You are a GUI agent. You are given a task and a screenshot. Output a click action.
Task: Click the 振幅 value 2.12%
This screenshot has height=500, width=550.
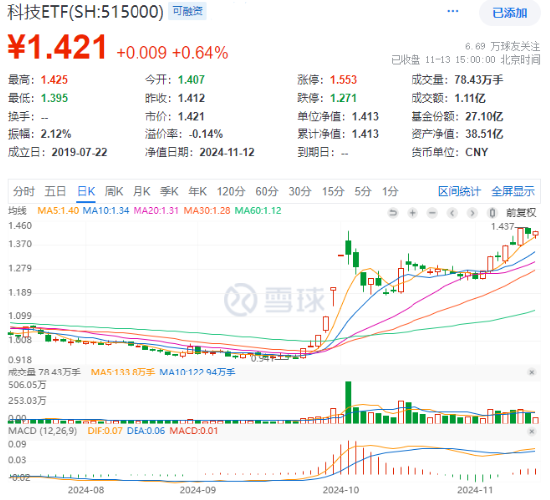56,134
